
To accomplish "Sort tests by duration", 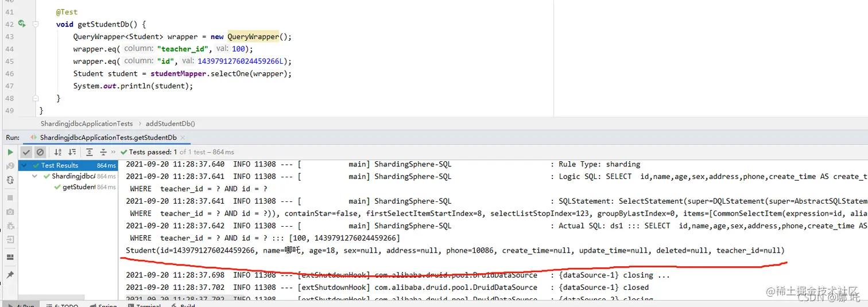I will pyautogui.click(x=72, y=152).
